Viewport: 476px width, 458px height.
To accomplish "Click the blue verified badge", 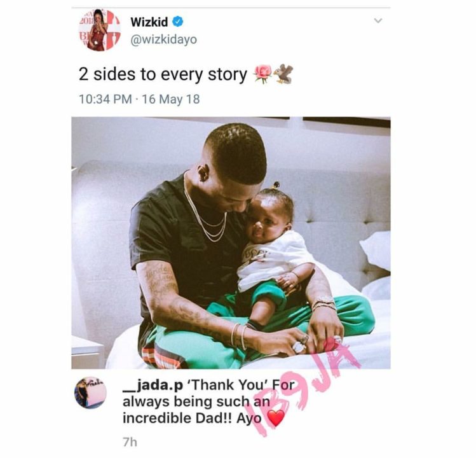I will (x=178, y=22).
